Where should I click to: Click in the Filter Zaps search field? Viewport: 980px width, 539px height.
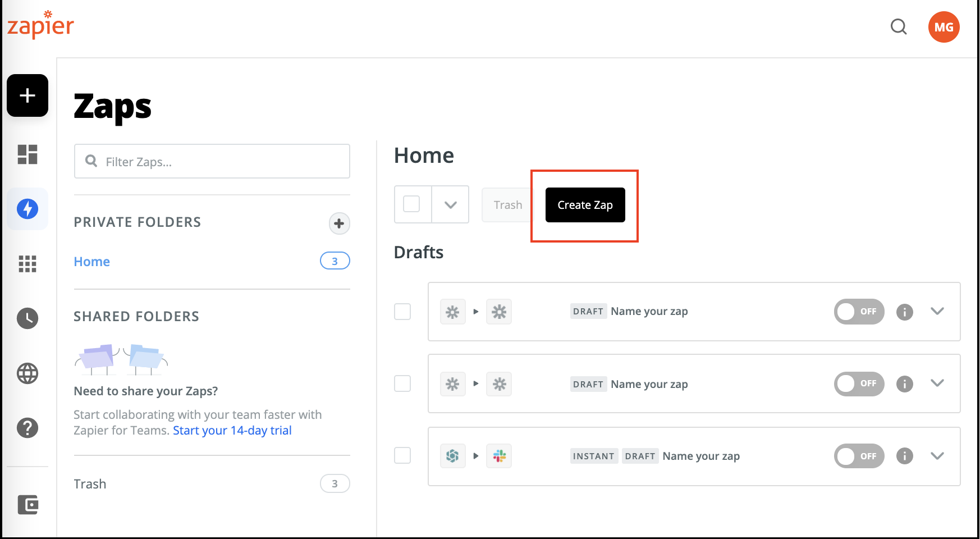(x=212, y=161)
